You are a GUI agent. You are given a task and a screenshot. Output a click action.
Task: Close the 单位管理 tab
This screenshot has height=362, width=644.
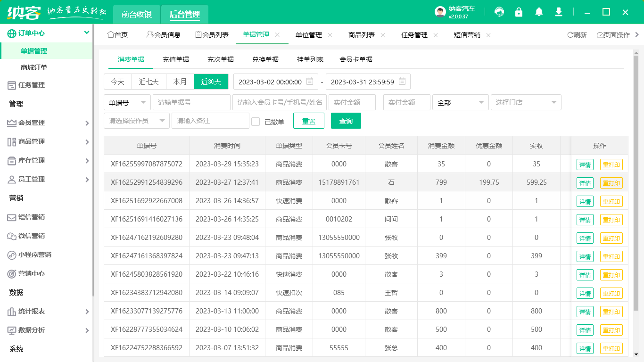pos(330,35)
